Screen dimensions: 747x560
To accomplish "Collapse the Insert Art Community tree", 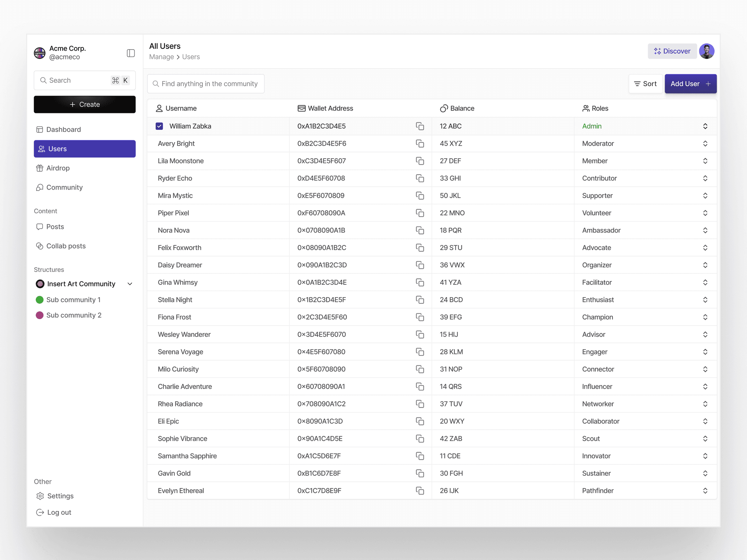I will 130,284.
